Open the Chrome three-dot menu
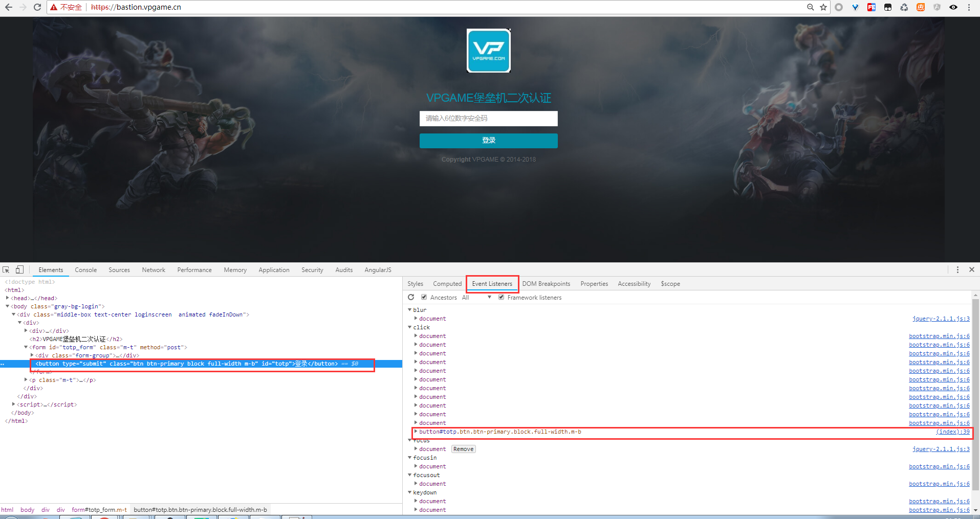Screen dimensions: 980x519 [x=969, y=7]
